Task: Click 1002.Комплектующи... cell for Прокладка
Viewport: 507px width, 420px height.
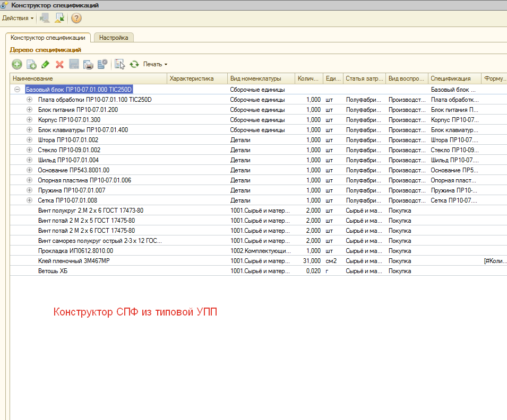Action: [261, 251]
